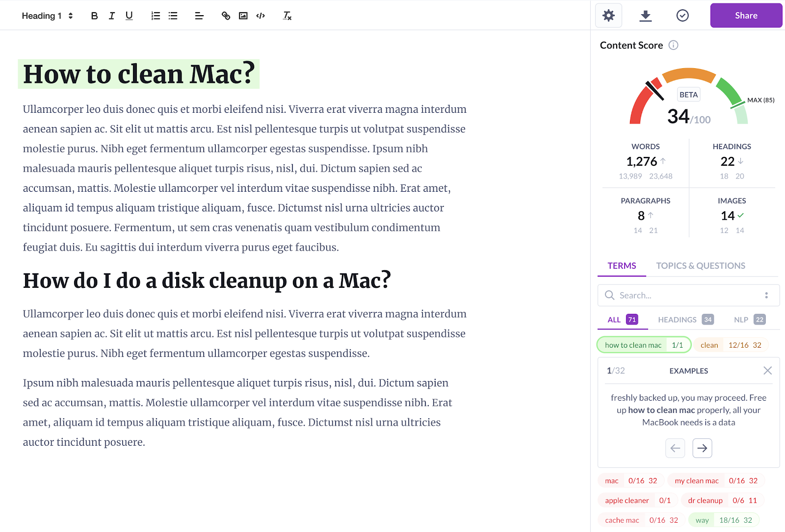The image size is (785, 532).
Task: Open the Heading 1 style dropdown
Action: [47, 15]
